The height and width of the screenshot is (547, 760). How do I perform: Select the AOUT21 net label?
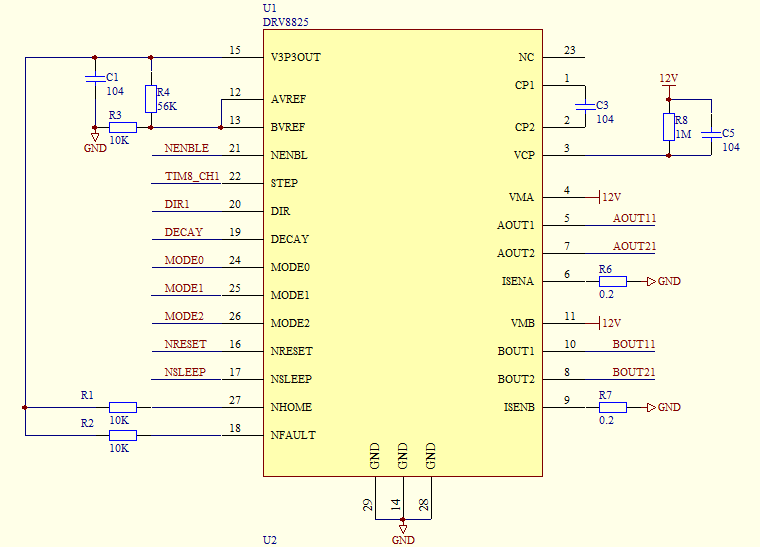coord(634,247)
